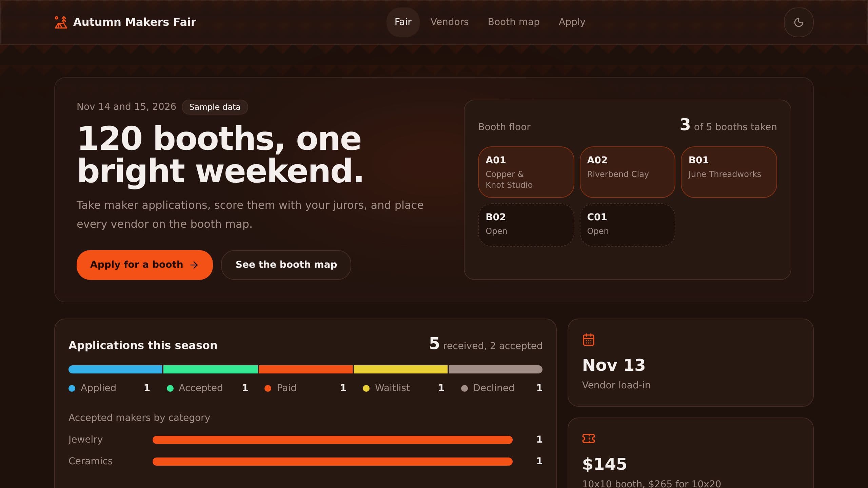Screen dimensions: 868x488
Task: Click the '3 of 5 booths taken' text
Action: tap(728, 125)
